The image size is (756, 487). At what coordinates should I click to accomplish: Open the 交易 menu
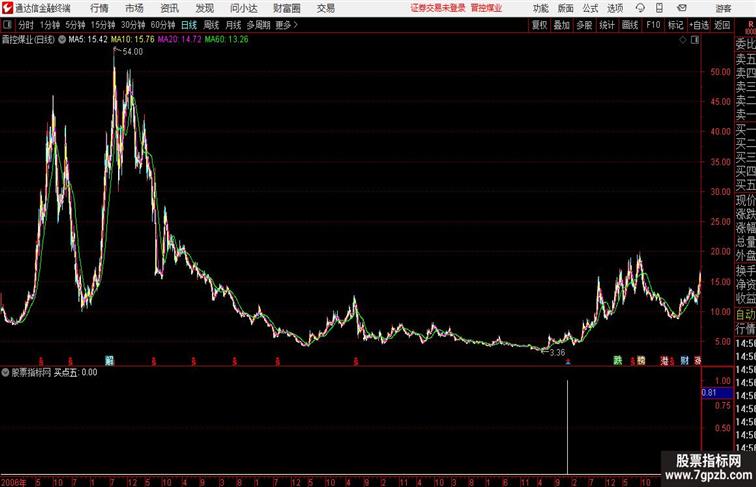click(x=325, y=8)
